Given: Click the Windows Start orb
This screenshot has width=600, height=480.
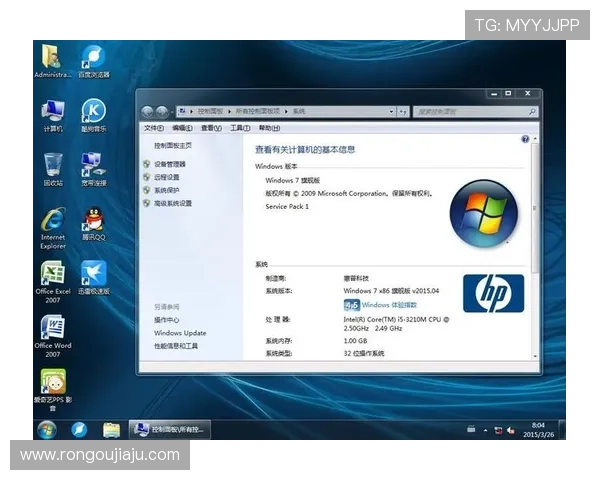Looking at the screenshot, I should (x=46, y=429).
